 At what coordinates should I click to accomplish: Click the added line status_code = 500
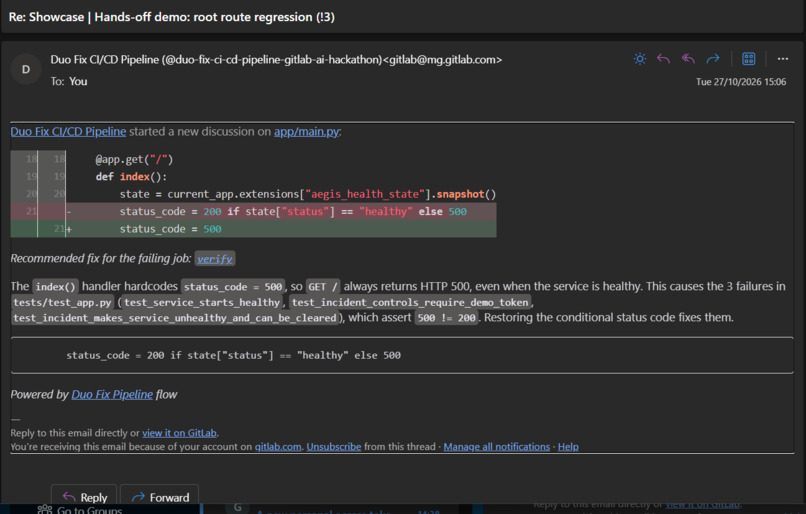point(253,229)
